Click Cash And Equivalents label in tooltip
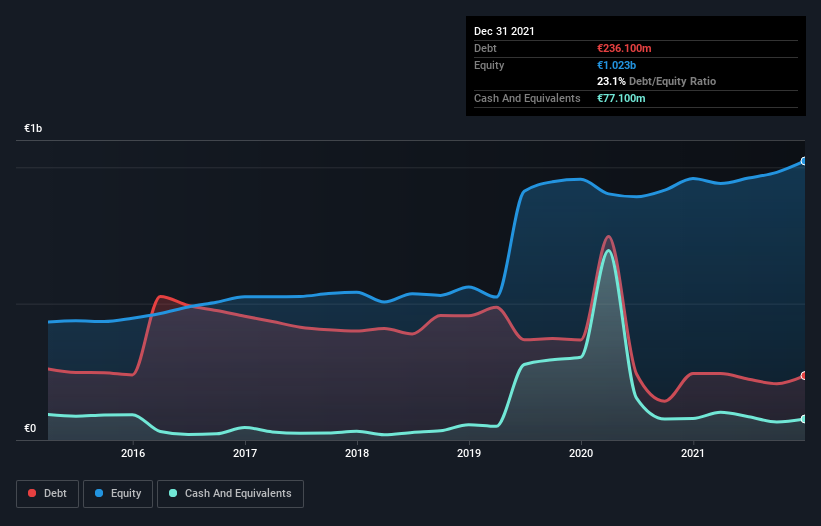The width and height of the screenshot is (821, 526). 527,98
